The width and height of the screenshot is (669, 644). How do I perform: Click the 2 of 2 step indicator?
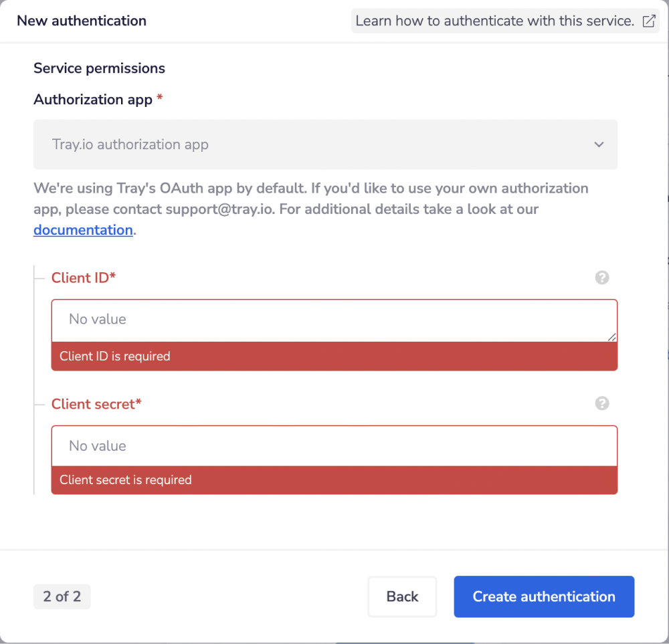(62, 597)
